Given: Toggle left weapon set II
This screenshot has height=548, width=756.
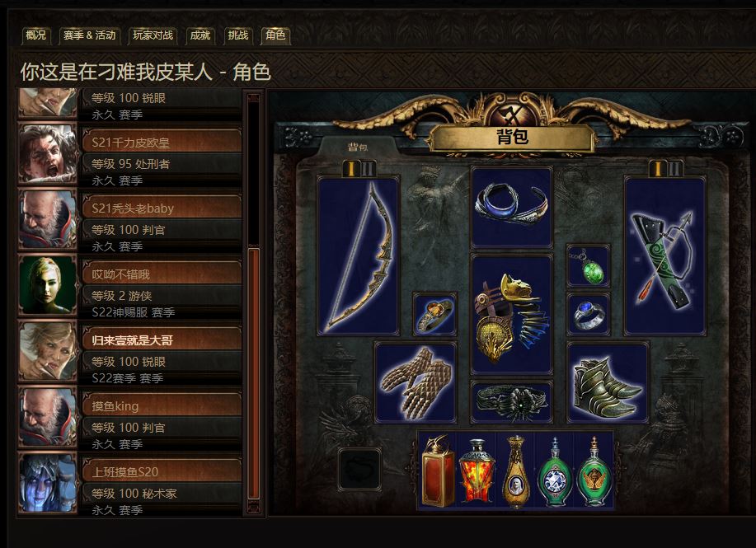Looking at the screenshot, I should click(x=369, y=168).
